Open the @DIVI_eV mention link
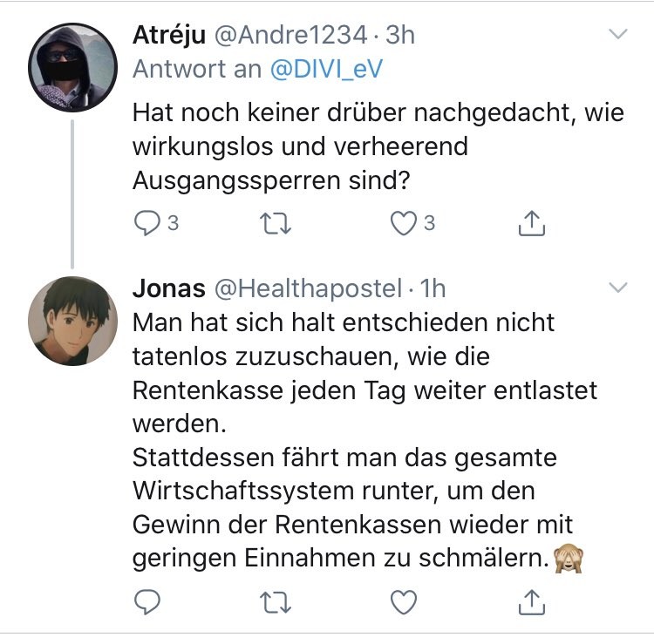Screen dimensions: 654x644 click(326, 70)
